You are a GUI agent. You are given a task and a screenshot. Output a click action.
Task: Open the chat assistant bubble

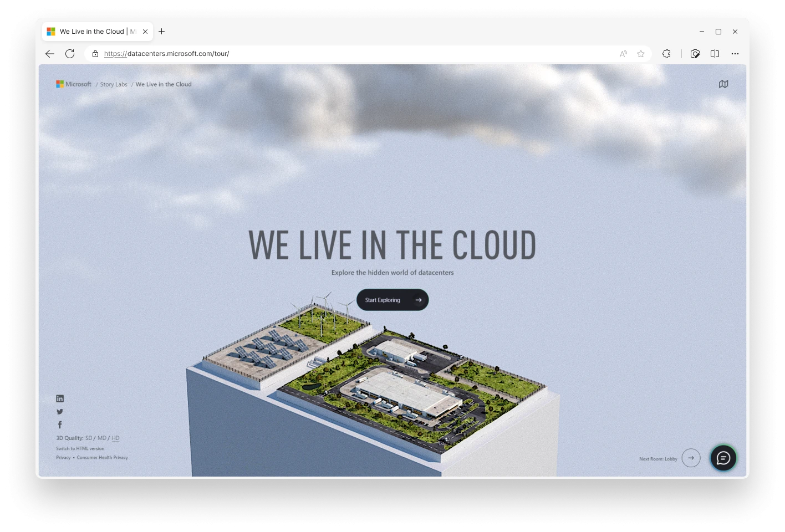coord(723,458)
